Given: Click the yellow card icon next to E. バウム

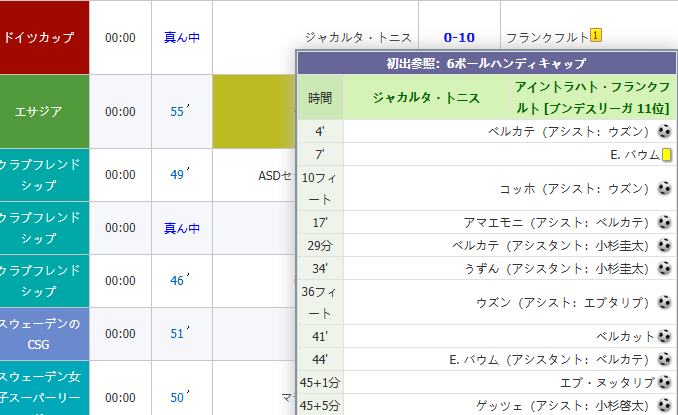Looking at the screenshot, I should 666,154.
